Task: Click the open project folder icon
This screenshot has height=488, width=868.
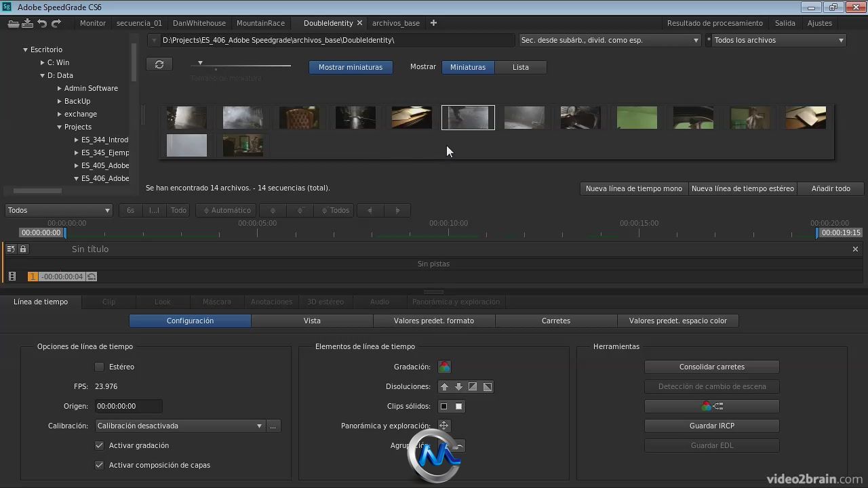Action: [13, 23]
